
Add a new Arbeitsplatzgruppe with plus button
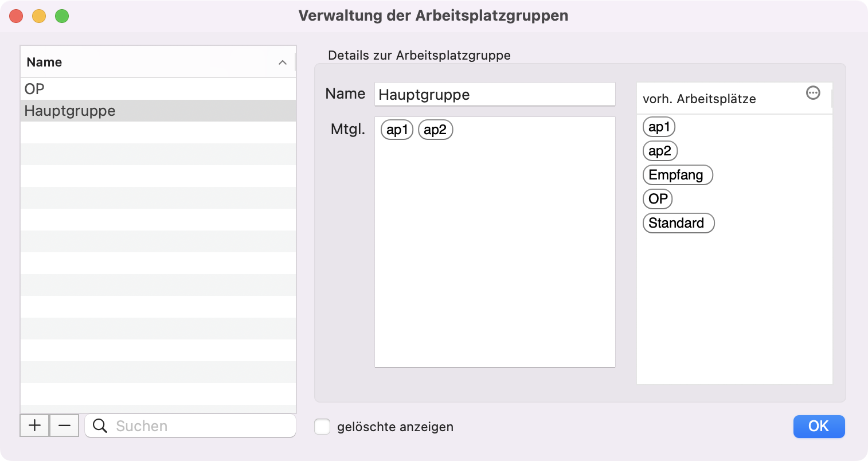(x=35, y=425)
